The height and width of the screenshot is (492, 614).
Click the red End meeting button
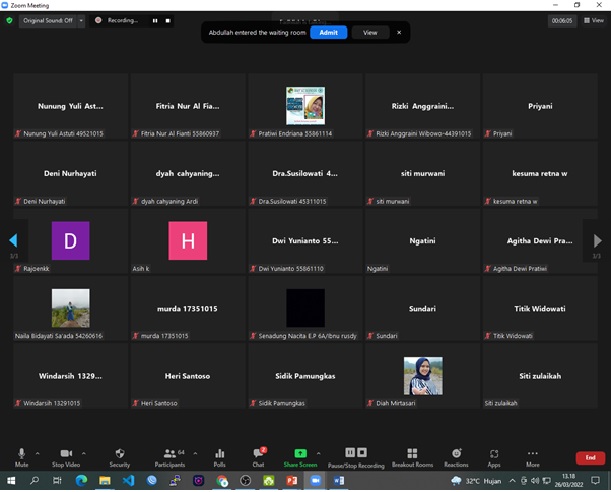tap(590, 458)
